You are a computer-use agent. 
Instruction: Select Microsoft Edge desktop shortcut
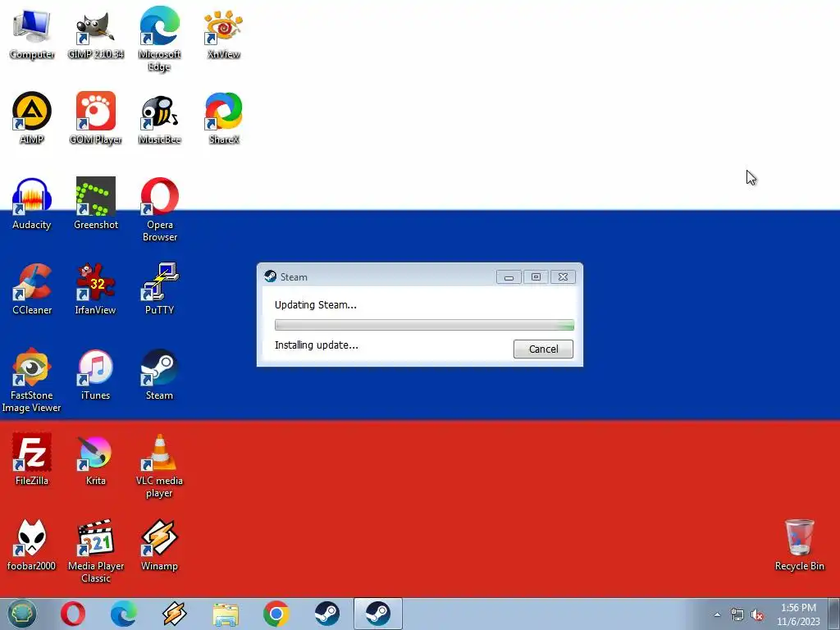[x=159, y=39]
